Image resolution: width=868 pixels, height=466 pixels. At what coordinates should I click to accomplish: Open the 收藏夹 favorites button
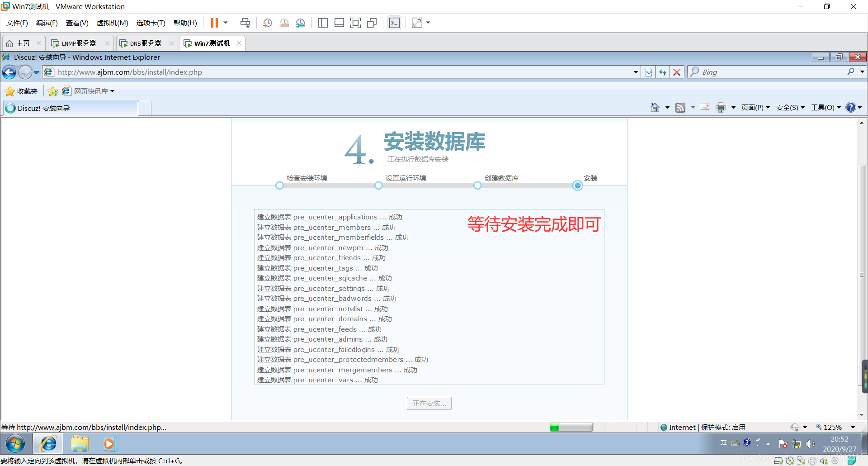click(x=21, y=91)
